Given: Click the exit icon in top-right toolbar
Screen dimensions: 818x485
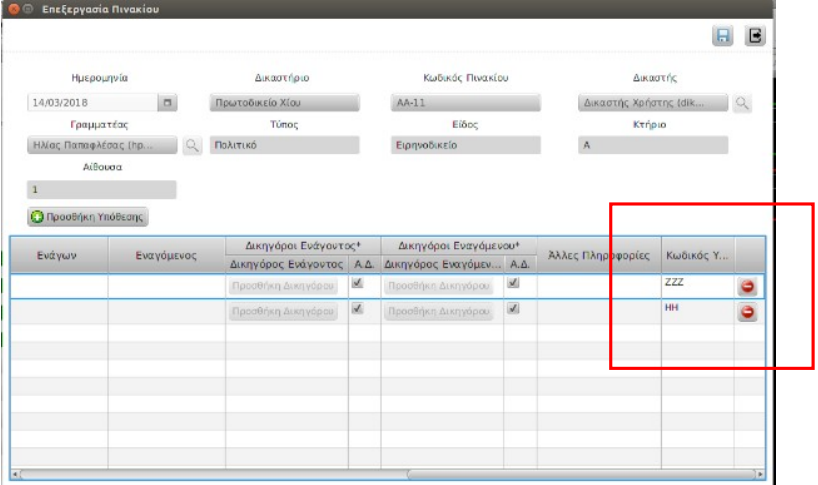Looking at the screenshot, I should tap(755, 36).
